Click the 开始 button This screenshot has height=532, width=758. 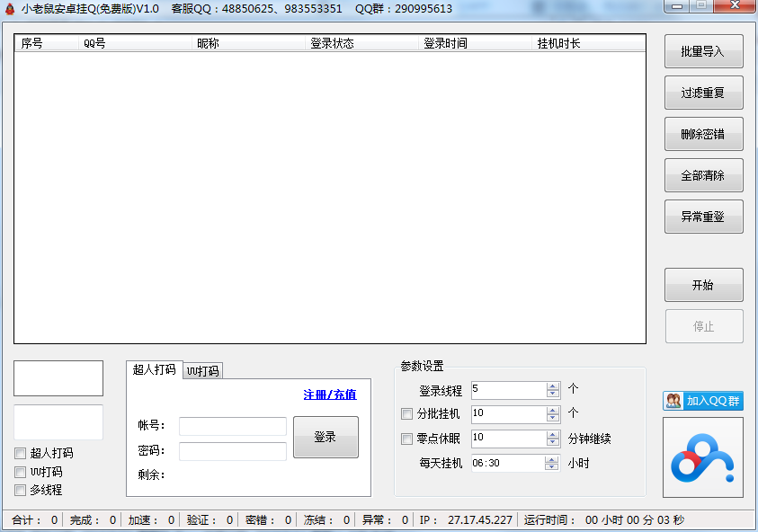703,285
